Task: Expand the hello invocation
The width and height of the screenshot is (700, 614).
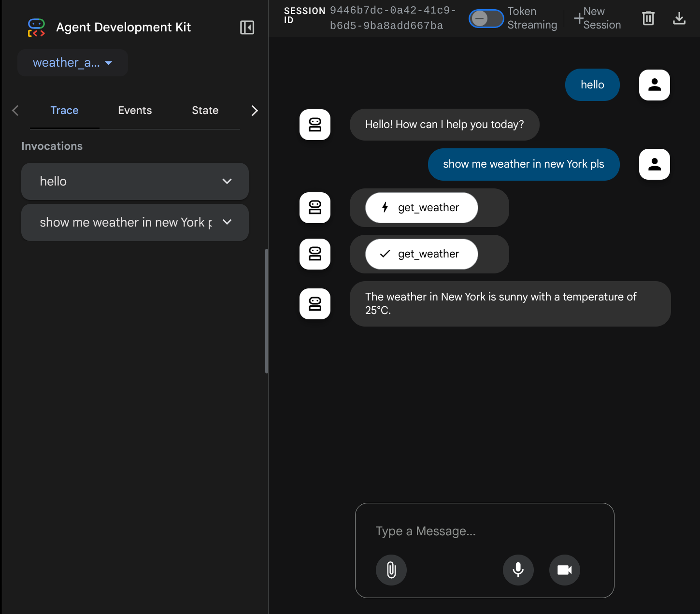Action: tap(135, 181)
